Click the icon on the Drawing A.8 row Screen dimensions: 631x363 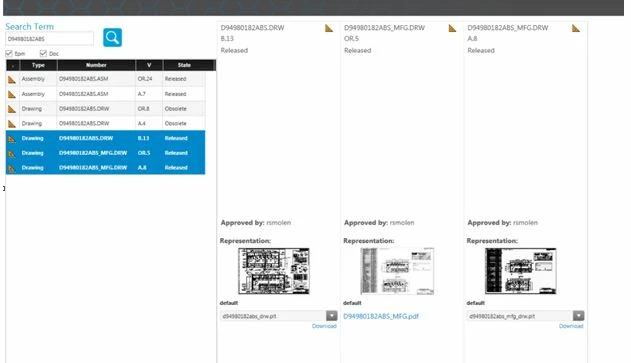tap(12, 169)
